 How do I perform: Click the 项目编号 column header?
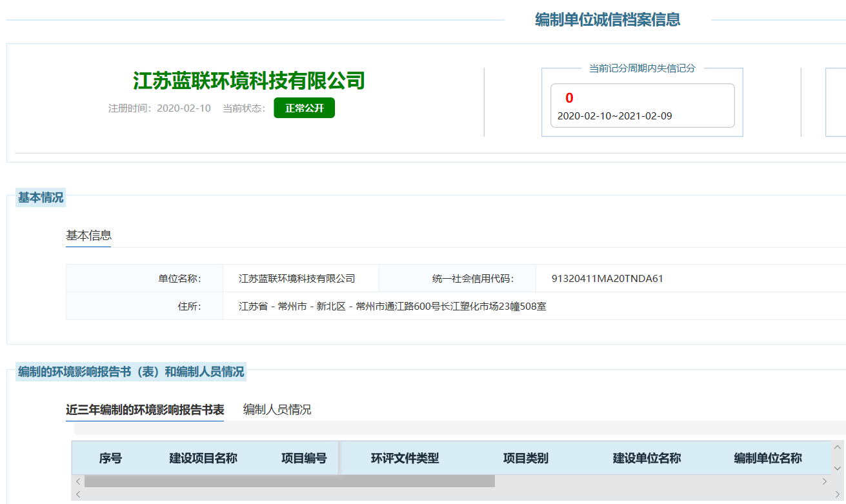tap(304, 458)
